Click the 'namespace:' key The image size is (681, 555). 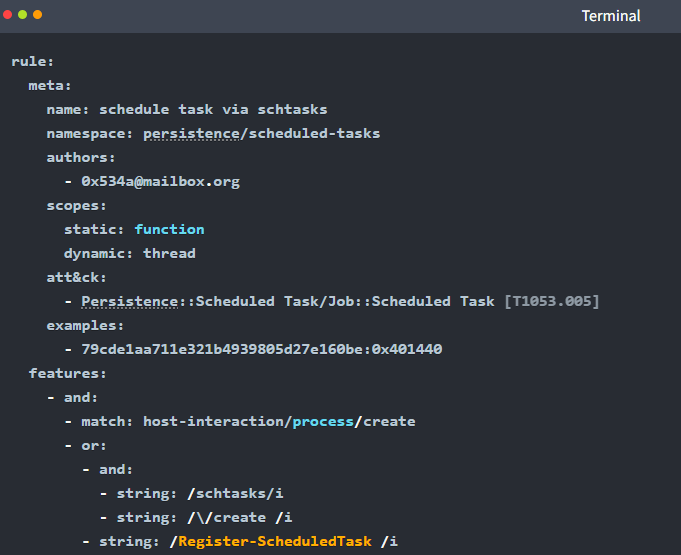[89, 133]
